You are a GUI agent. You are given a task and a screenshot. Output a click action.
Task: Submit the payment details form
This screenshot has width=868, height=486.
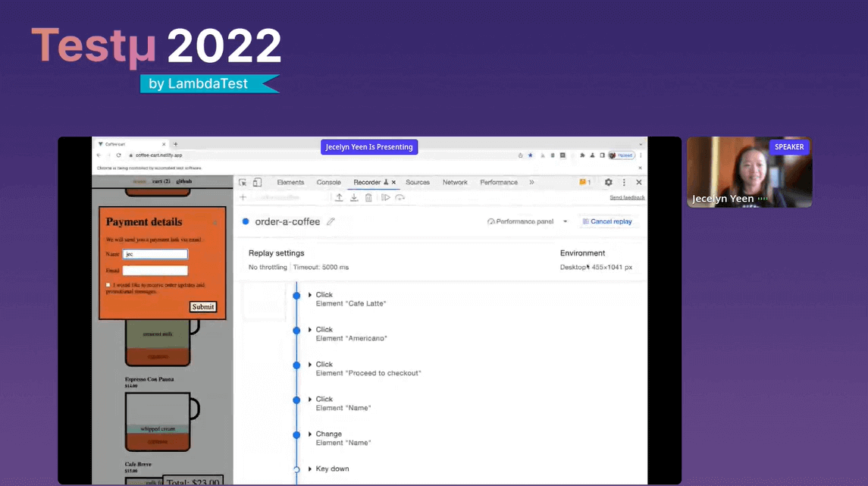[202, 306]
